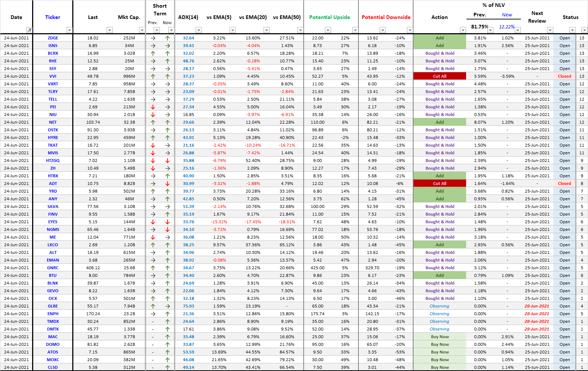Select the 12.22% New NLV total
588x371 pixels.
pyautogui.click(x=507, y=27)
